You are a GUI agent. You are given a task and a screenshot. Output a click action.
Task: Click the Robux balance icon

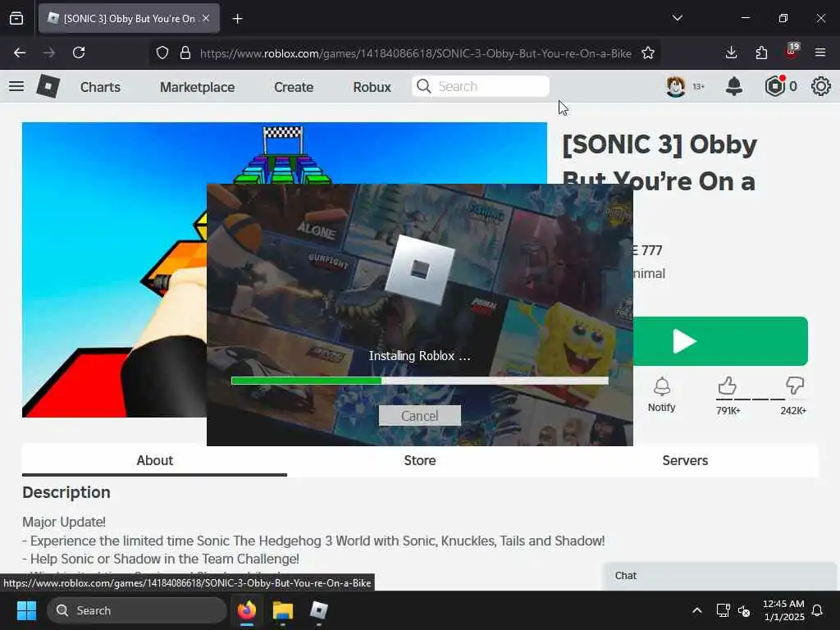click(774, 86)
